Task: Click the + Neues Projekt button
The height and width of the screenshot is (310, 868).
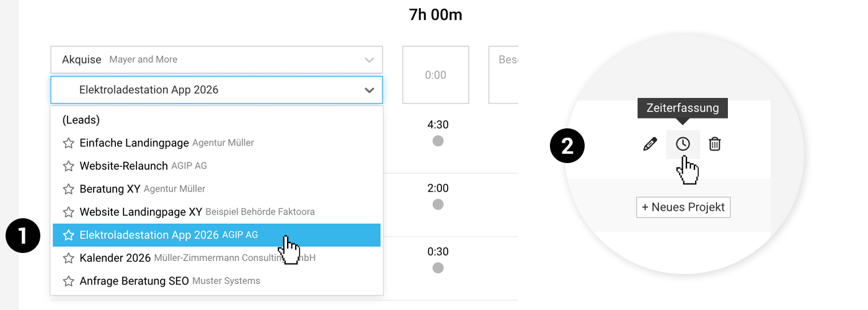Action: click(683, 207)
